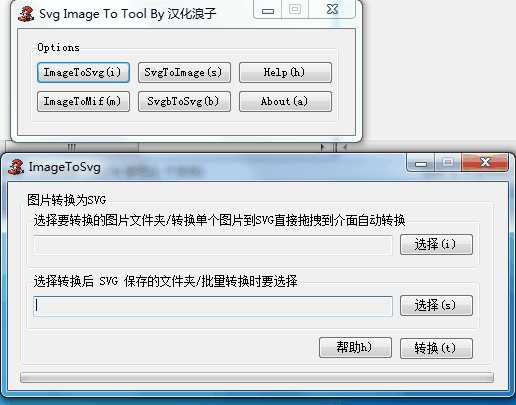Open the SvgbToSvg(b) converter
516x405 pixels.
point(184,101)
